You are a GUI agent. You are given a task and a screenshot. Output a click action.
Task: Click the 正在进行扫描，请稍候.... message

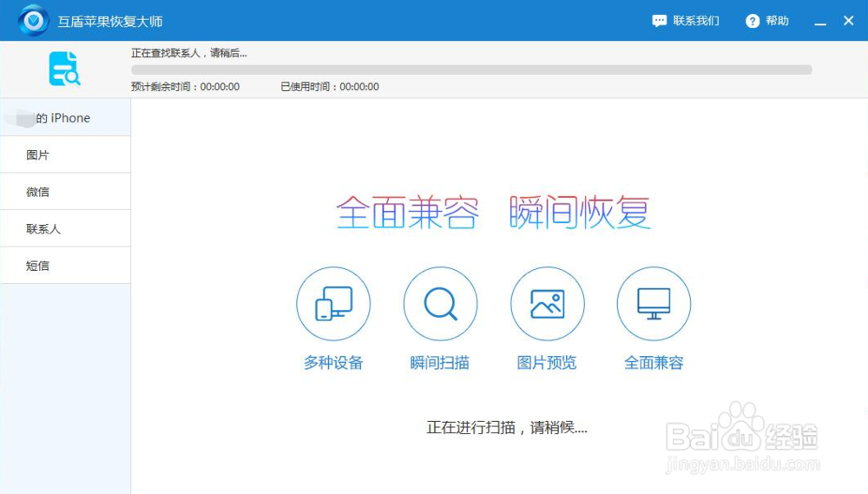point(507,427)
